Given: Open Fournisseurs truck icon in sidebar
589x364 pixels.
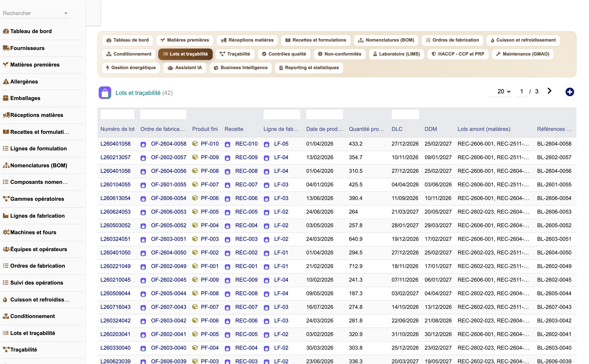Looking at the screenshot, I should 6,48.
